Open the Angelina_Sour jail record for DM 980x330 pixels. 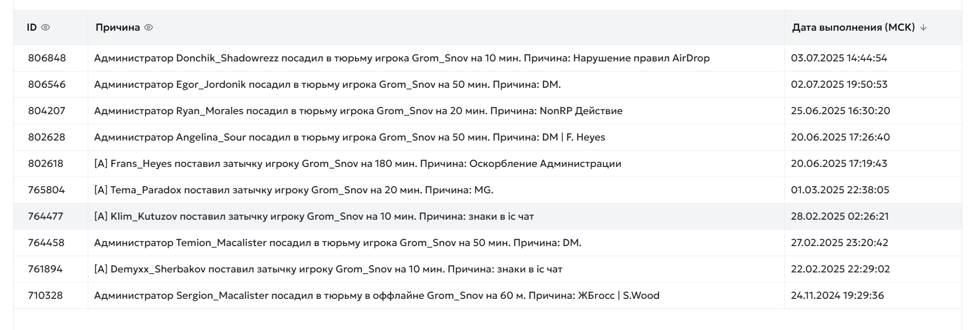click(x=349, y=137)
